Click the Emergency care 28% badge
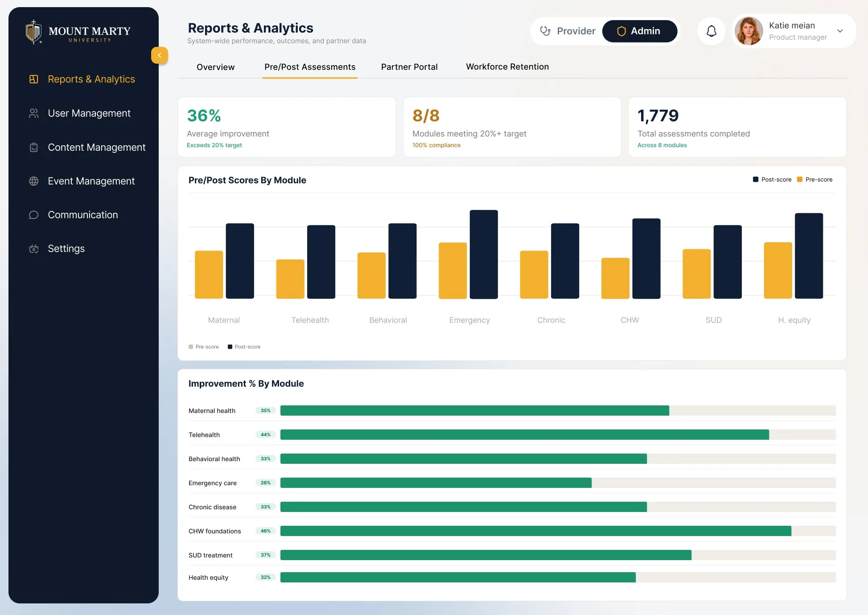 pos(266,483)
